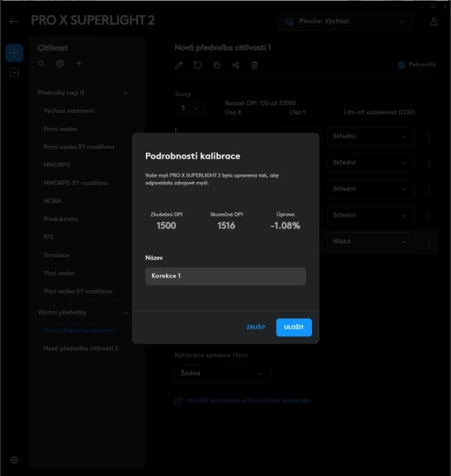Image resolution: width=451 pixels, height=476 pixels.
Task: Select Nová předvolba citlivosti 2
Action: click(80, 348)
